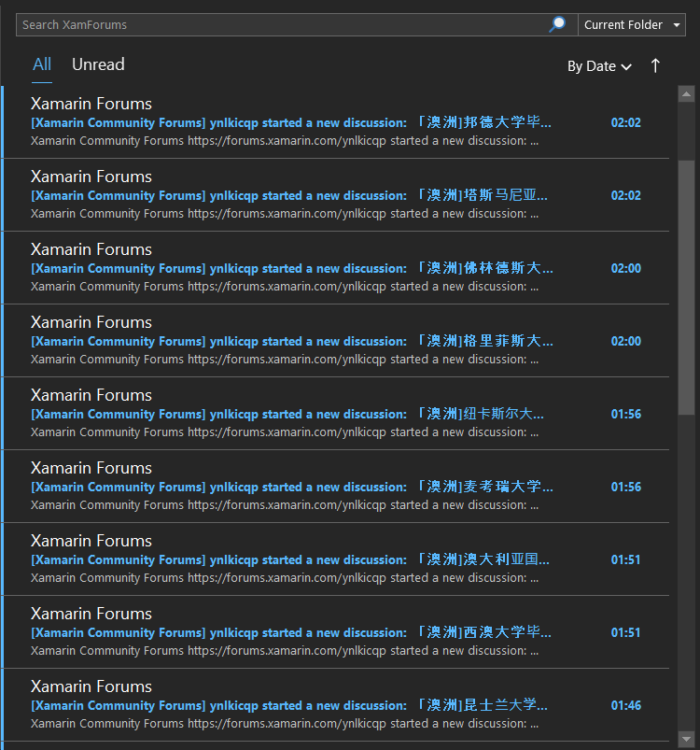Select sender name of 昆士兰大学 message
The image size is (700, 750).
click(x=91, y=686)
